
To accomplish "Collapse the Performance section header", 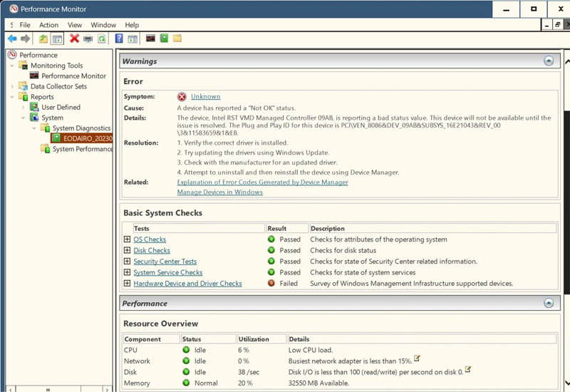I will coord(549,303).
